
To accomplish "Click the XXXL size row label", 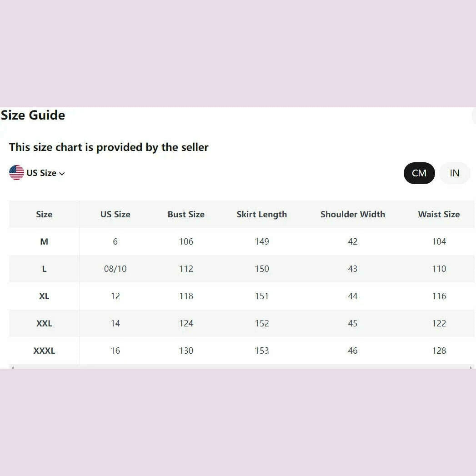I will coord(44,351).
